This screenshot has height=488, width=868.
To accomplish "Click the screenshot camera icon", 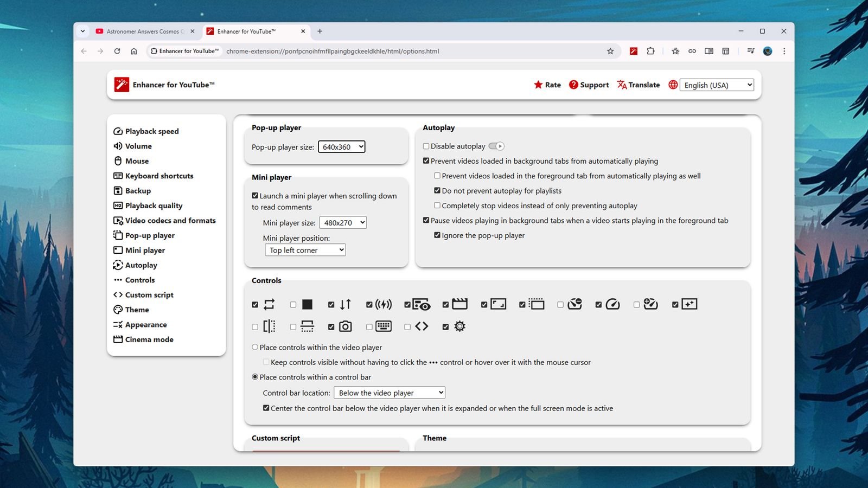I will (x=346, y=326).
